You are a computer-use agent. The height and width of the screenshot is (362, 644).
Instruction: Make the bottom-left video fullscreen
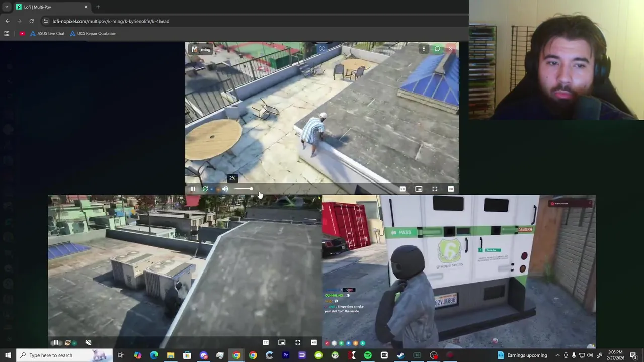298,342
